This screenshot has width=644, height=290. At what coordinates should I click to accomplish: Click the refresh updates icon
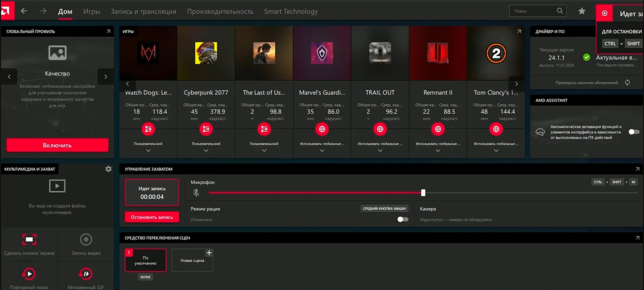click(627, 82)
